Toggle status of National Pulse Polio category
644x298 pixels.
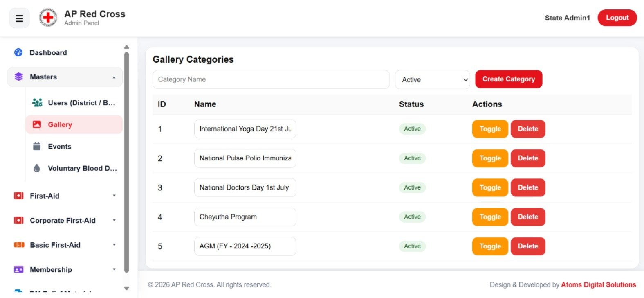coord(490,158)
